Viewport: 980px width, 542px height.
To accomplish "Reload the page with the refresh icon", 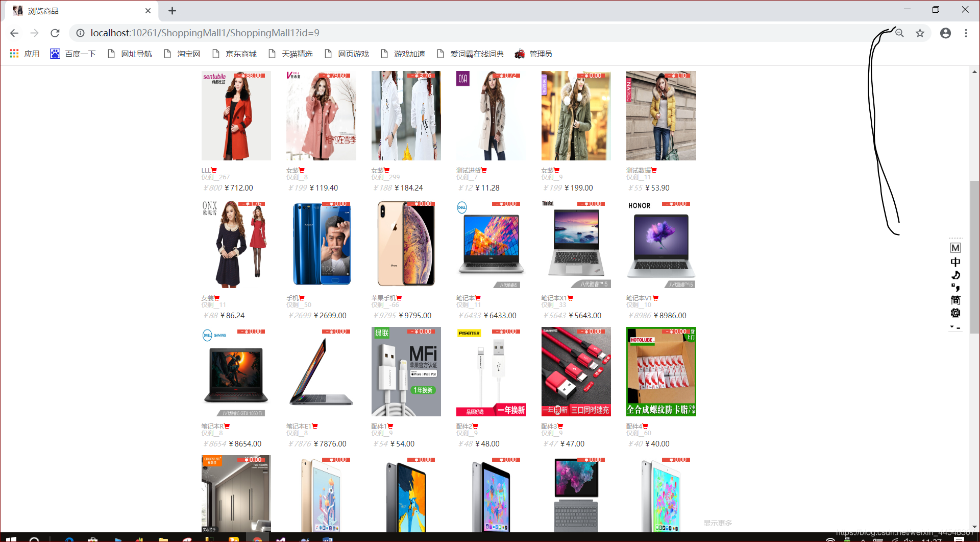I will pyautogui.click(x=55, y=33).
